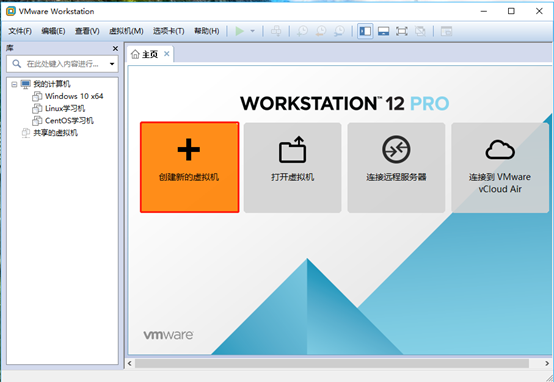Click the horizontal scrollbar right arrow
This screenshot has height=382, width=554.
click(547, 363)
